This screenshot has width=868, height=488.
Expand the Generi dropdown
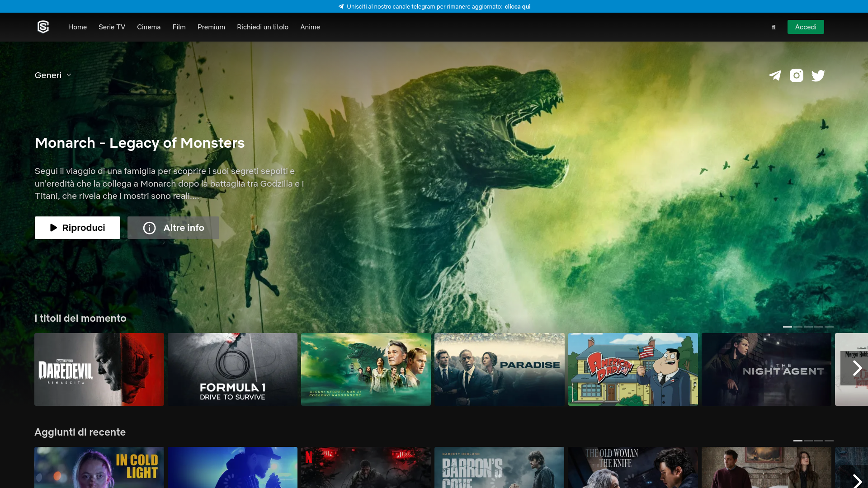[x=53, y=75]
